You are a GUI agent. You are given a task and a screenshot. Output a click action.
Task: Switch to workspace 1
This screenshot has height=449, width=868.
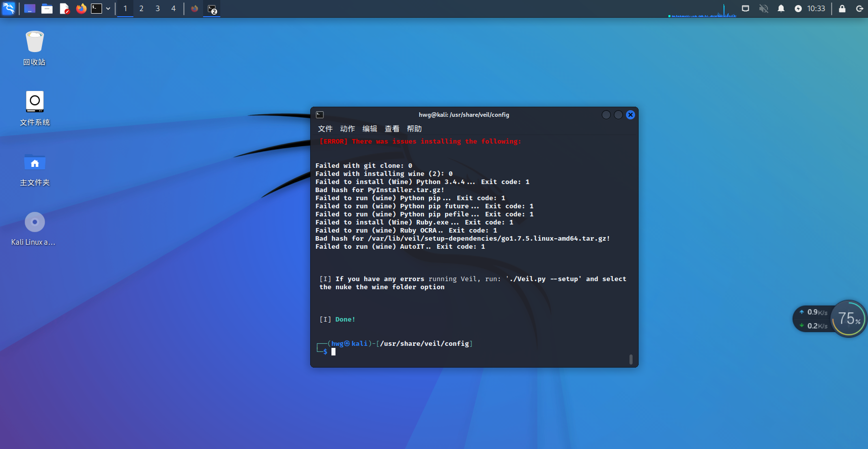(x=125, y=9)
